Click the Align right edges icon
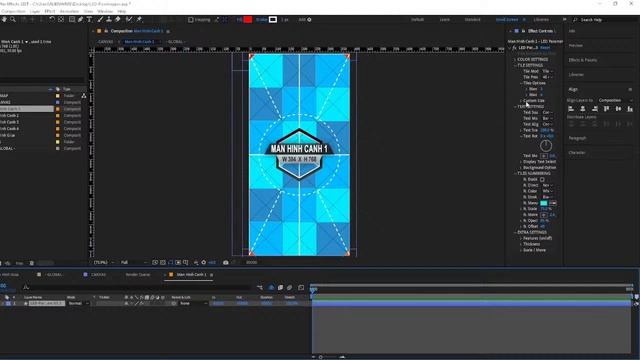The width and height of the screenshot is (640, 360). [595, 109]
